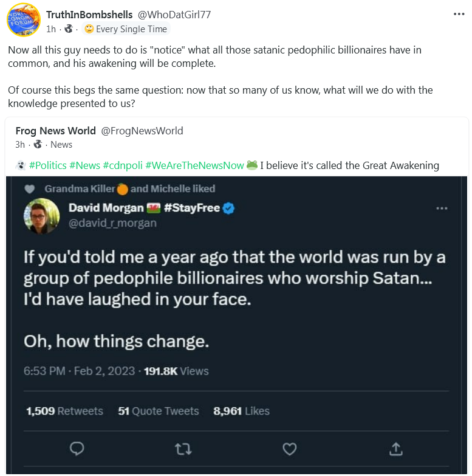Open the News group link under Frog News World
This screenshot has height=476, width=472.
pyautogui.click(x=61, y=145)
